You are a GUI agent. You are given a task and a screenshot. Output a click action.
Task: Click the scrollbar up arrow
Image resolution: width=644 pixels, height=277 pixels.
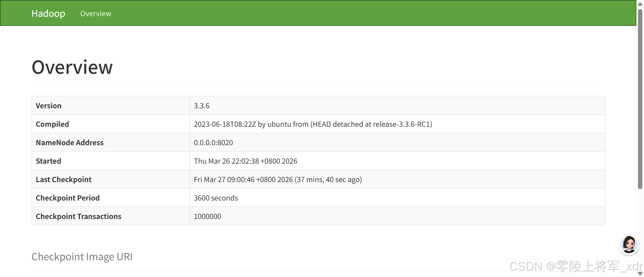pyautogui.click(x=640, y=4)
